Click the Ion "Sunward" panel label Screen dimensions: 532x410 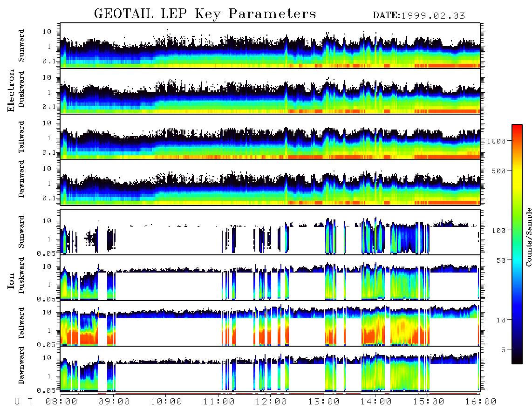[21, 232]
